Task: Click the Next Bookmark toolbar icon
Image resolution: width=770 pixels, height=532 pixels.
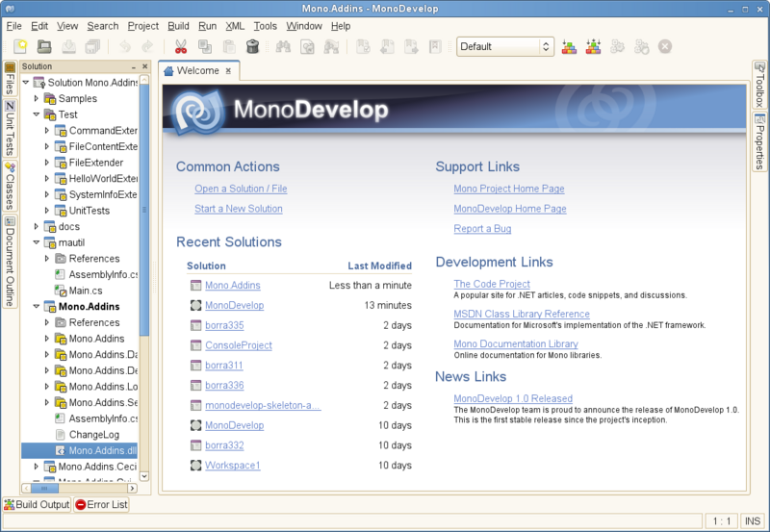Action: [411, 46]
